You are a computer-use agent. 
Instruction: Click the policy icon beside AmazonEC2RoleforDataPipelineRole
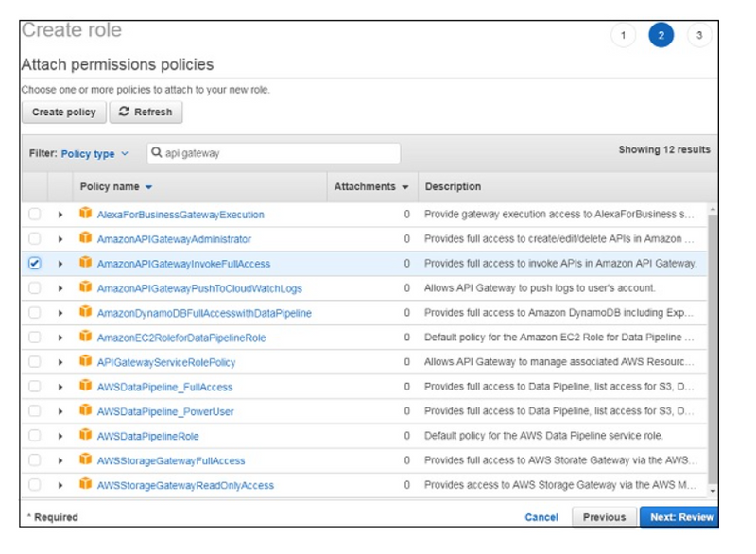[85, 338]
